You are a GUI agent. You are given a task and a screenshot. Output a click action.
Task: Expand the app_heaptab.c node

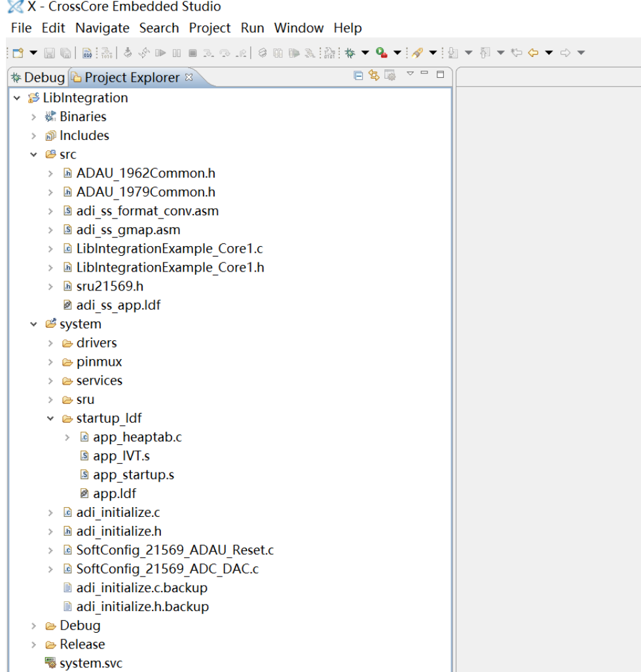[67, 438]
